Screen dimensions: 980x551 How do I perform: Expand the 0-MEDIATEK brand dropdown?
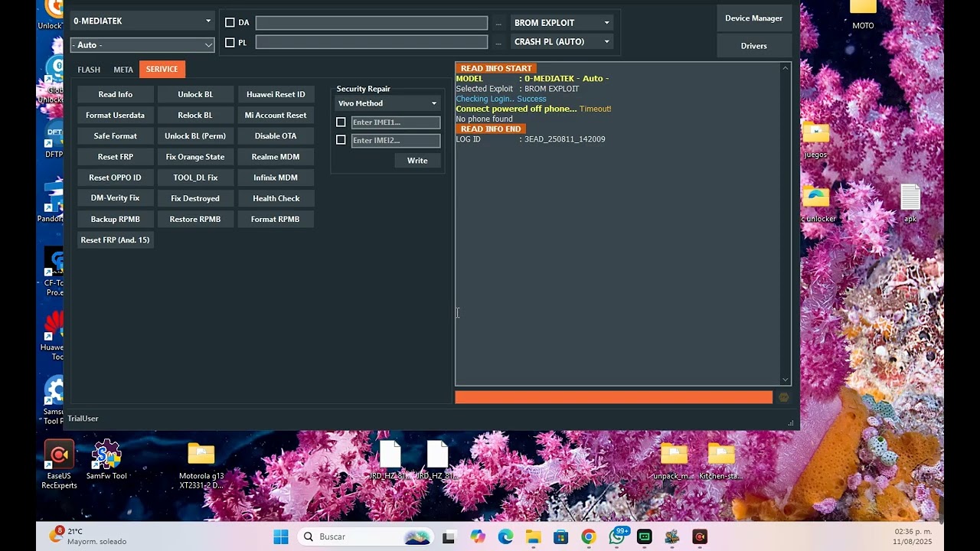(x=142, y=21)
